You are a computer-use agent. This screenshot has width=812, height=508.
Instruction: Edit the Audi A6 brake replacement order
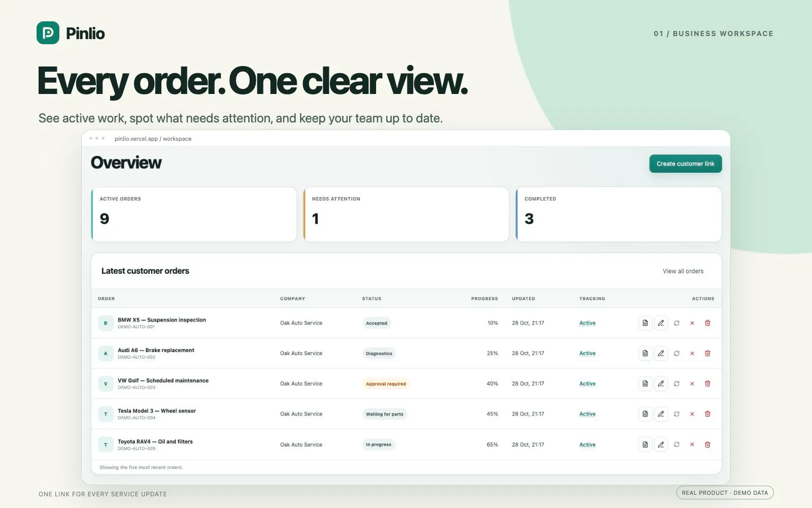click(x=661, y=354)
